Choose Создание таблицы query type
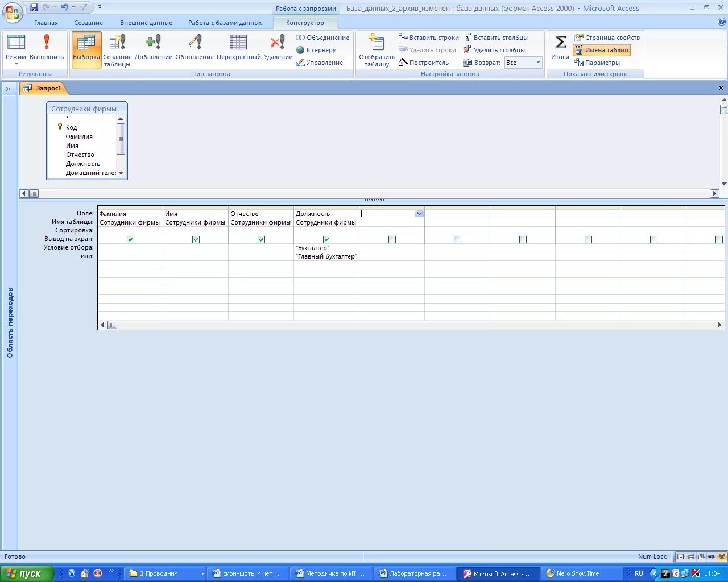Viewport: 728px width, 582px height. 117,50
